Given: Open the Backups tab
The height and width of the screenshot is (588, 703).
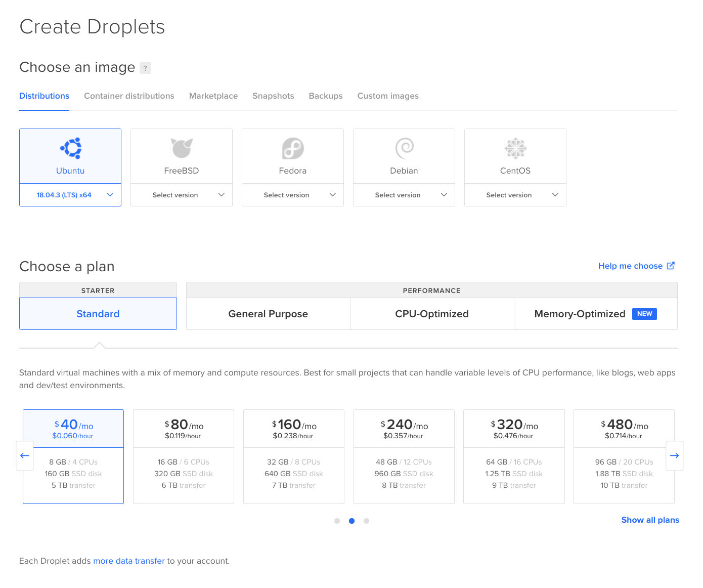Looking at the screenshot, I should click(x=326, y=96).
